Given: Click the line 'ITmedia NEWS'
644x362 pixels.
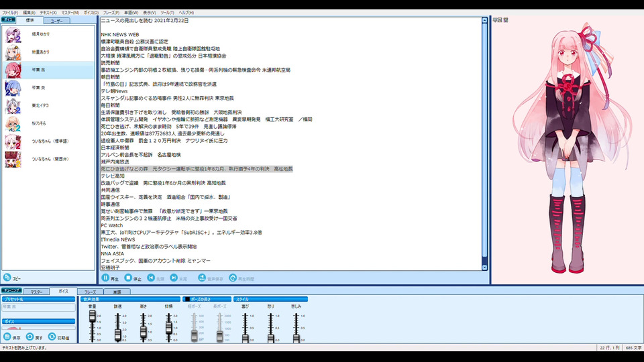Looking at the screenshot, I should (118, 239).
